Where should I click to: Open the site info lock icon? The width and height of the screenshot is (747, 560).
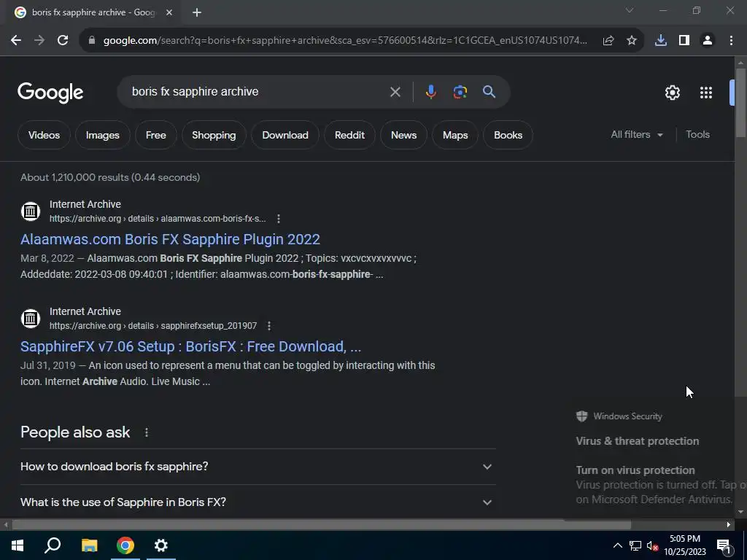point(92,41)
